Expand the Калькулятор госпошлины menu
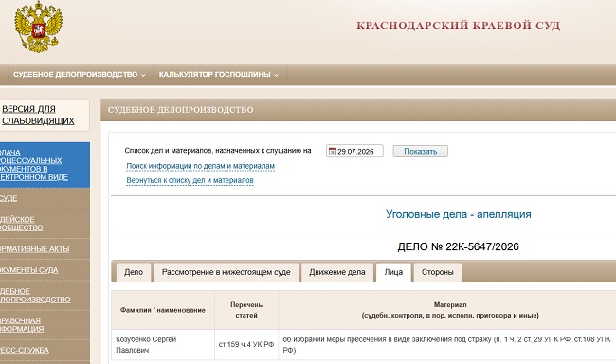 [x=219, y=74]
